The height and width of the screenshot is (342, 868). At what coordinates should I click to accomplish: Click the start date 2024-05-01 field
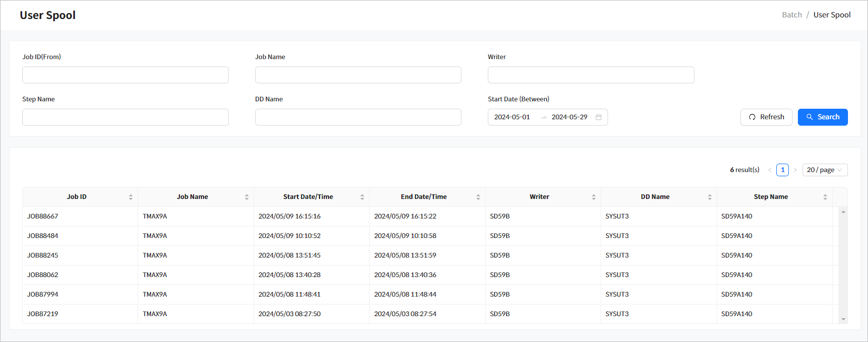click(x=512, y=117)
